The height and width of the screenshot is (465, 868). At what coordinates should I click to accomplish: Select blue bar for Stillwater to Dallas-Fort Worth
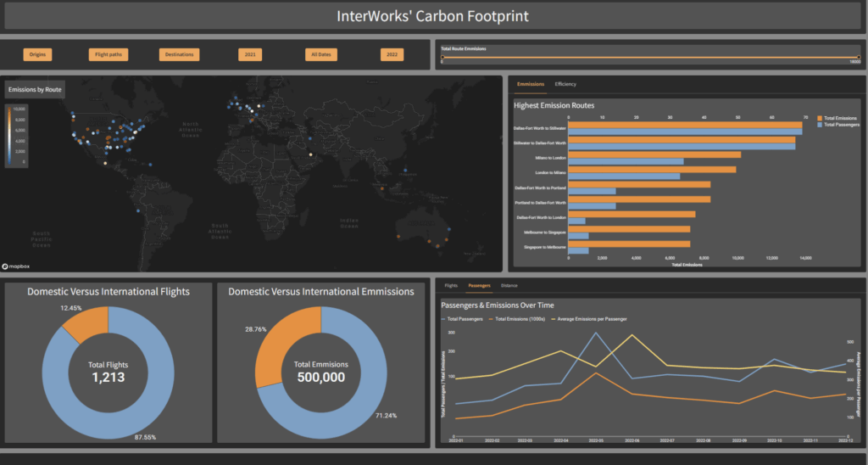click(x=682, y=146)
